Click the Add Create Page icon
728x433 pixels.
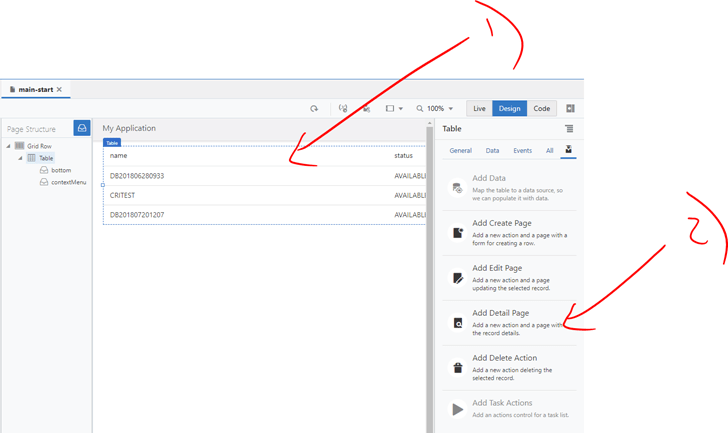458,233
